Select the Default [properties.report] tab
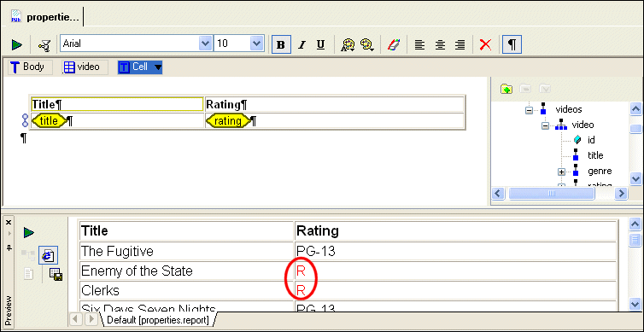 pos(158,320)
